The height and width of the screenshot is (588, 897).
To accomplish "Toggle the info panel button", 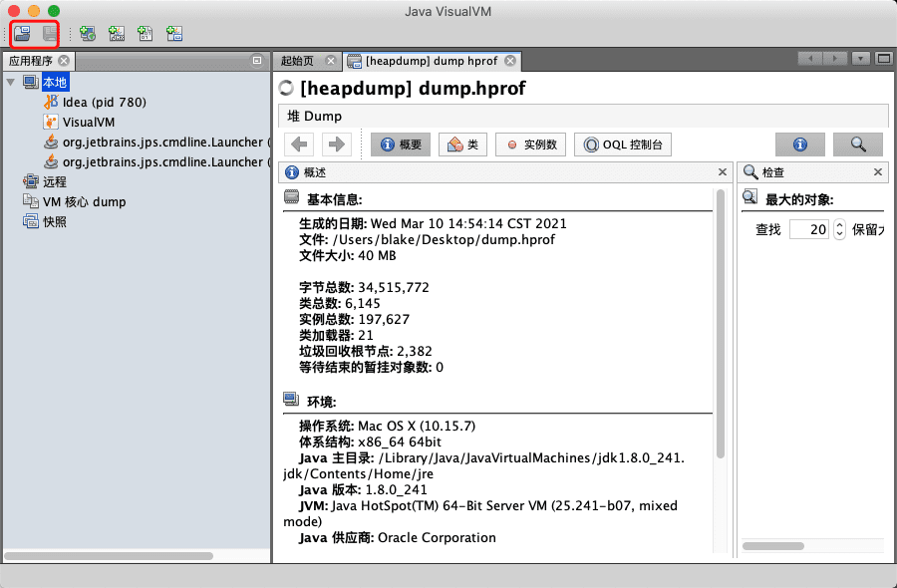I will [x=800, y=145].
